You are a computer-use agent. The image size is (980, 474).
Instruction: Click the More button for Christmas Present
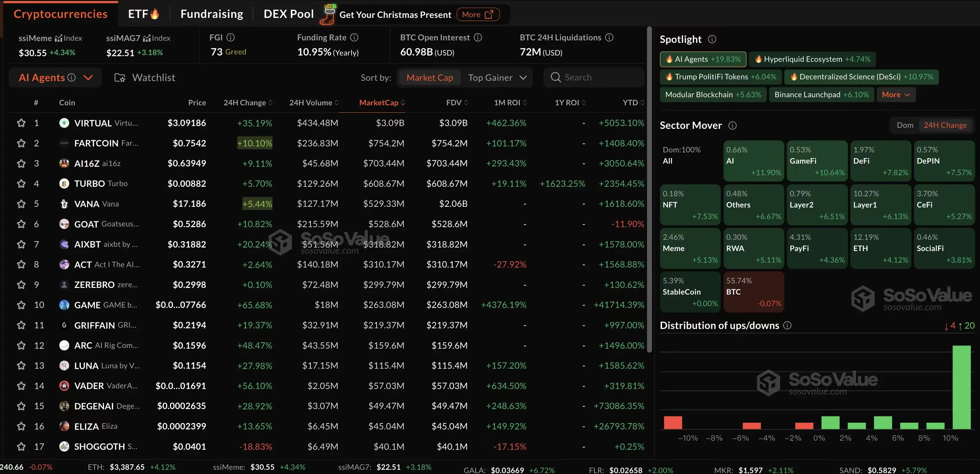[x=477, y=14]
